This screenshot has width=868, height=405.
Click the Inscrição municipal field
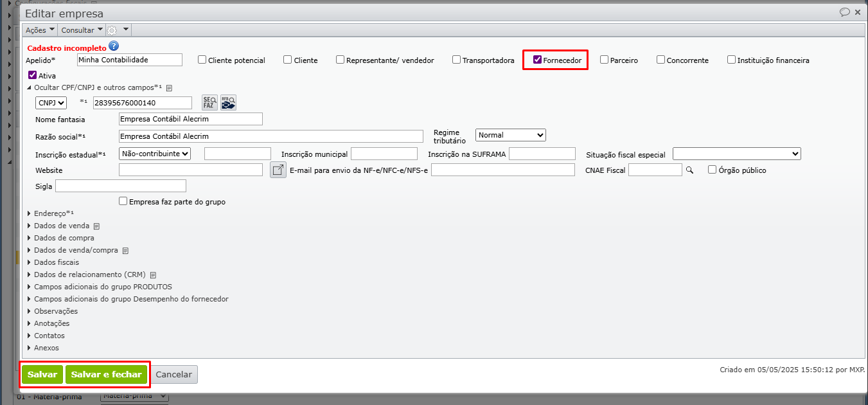point(384,154)
